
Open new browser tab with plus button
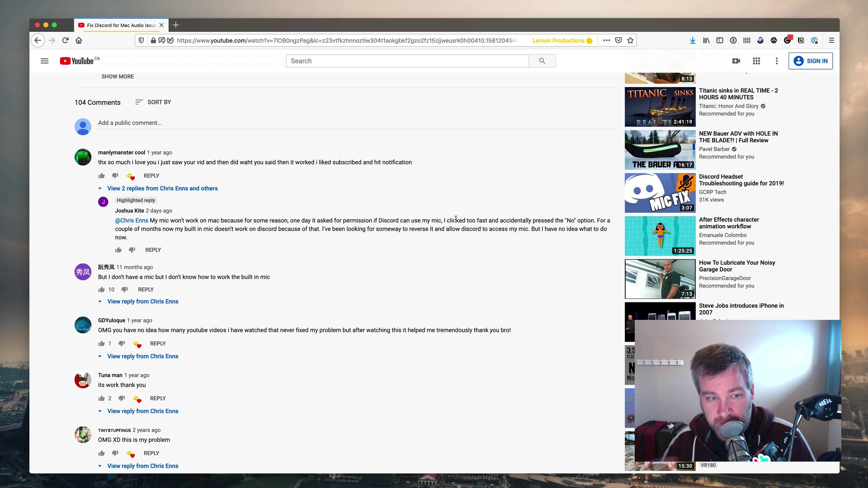pos(176,25)
